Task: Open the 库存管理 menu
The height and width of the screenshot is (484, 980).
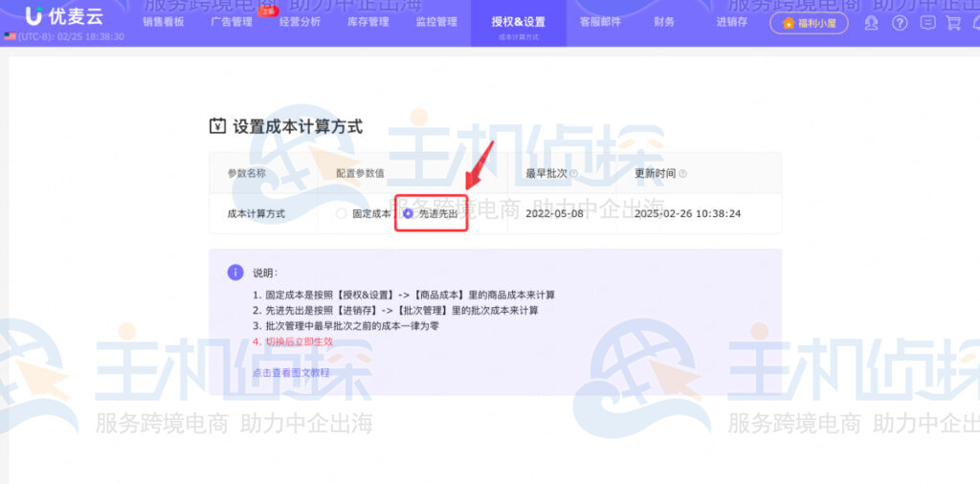Action: point(368,22)
